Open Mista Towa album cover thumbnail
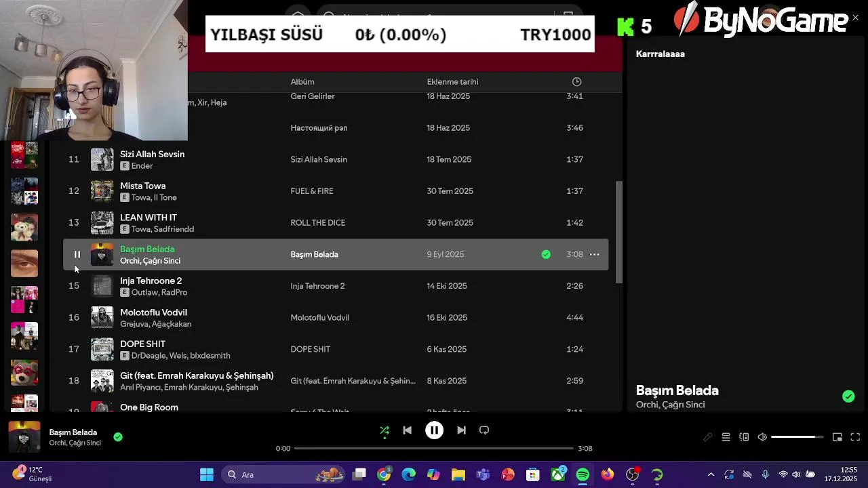868x488 pixels. 102,191
